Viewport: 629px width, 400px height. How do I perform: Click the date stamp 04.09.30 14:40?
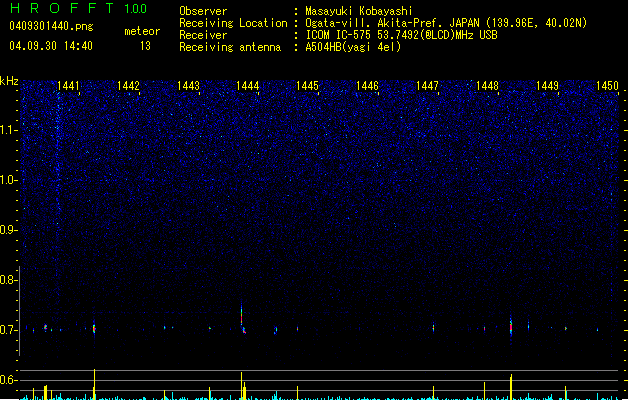(51, 46)
